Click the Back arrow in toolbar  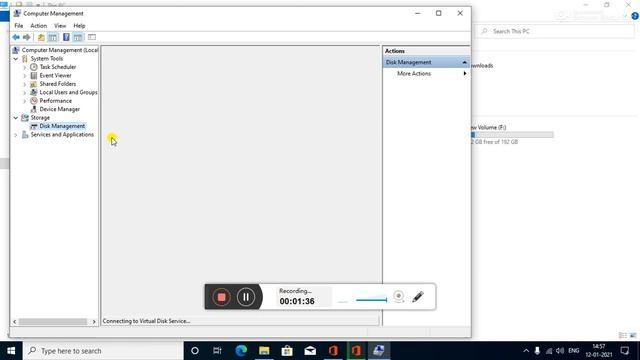(x=16, y=37)
